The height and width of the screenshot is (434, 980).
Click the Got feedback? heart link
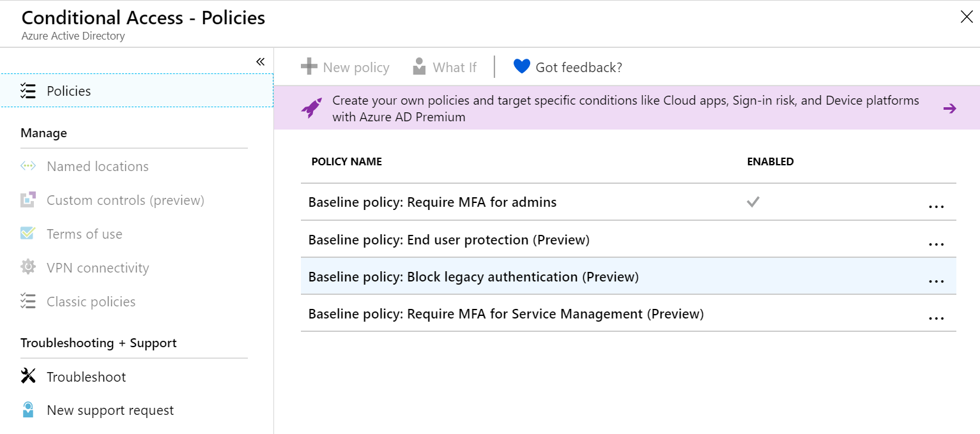567,67
